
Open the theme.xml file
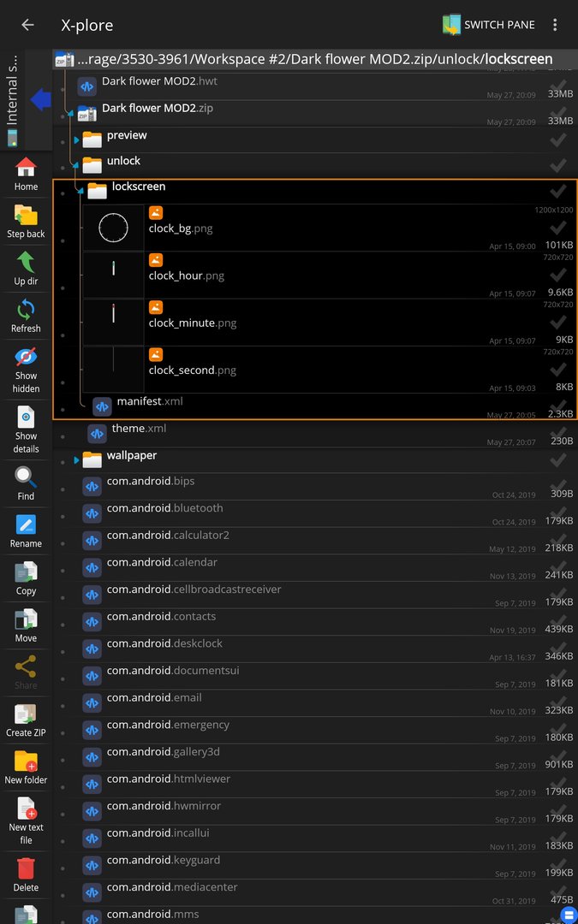click(315, 434)
